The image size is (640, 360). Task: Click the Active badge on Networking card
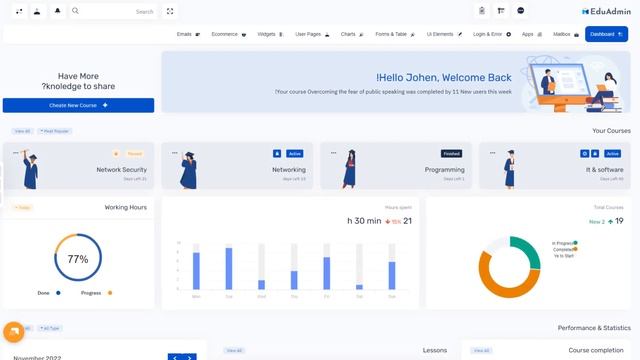[295, 153]
